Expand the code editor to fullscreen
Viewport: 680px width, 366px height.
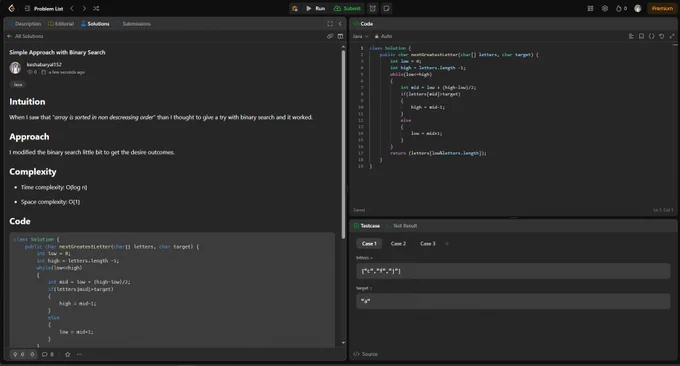point(672,36)
